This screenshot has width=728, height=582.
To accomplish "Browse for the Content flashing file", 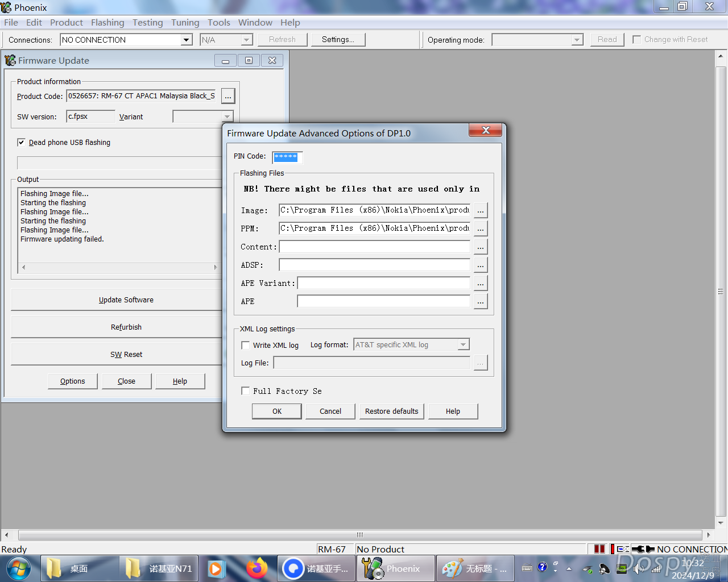I will point(481,247).
